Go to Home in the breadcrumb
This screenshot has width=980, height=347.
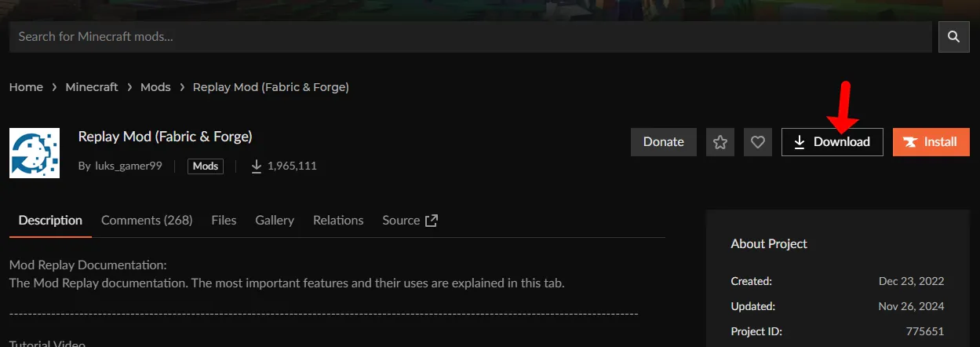[26, 87]
